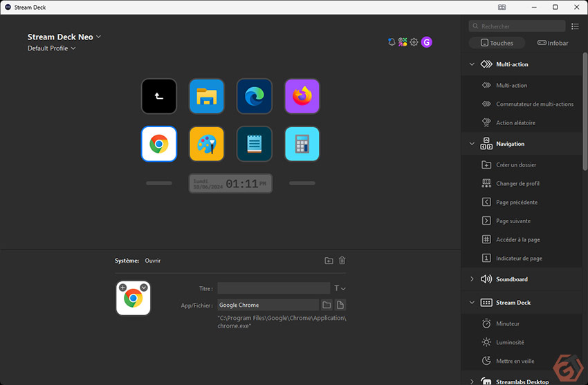The width and height of the screenshot is (588, 385).
Task: Click the left touch bar button
Action: 159,183
